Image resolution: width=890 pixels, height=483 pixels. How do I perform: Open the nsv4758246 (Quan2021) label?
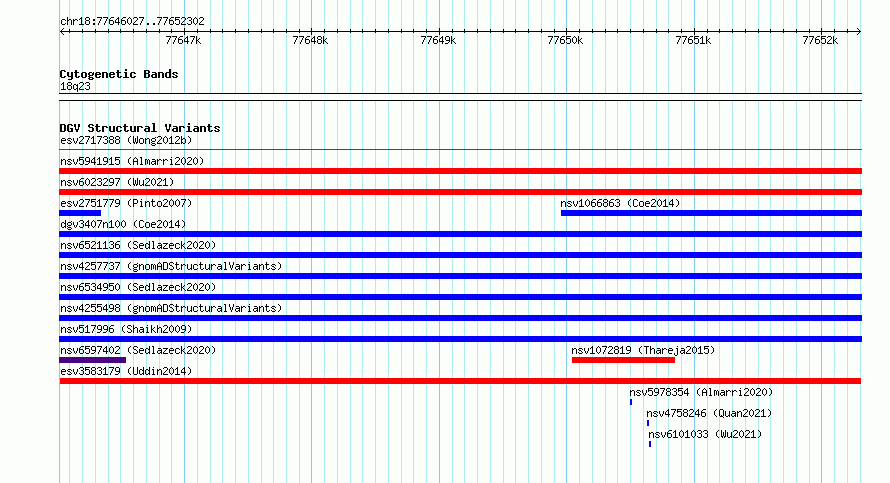pos(709,413)
